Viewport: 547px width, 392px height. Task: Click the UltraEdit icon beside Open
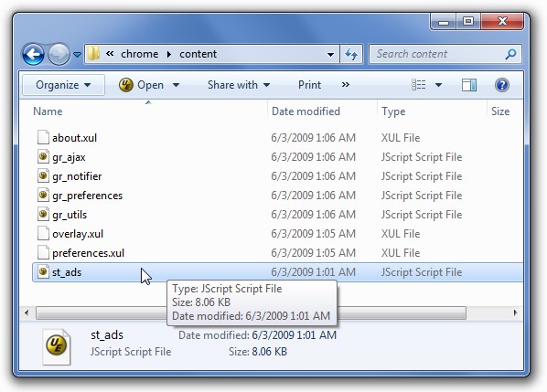125,85
